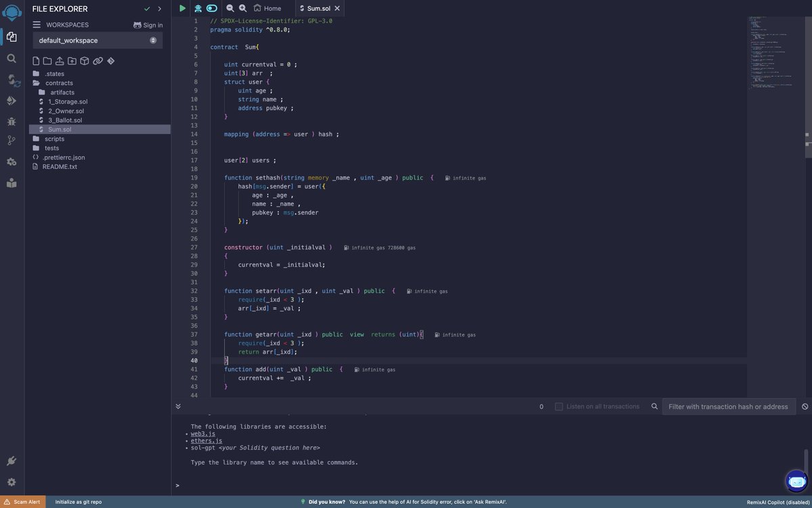Open the File Explorer sidebar icon
The height and width of the screenshot is (508, 812).
pyautogui.click(x=12, y=37)
